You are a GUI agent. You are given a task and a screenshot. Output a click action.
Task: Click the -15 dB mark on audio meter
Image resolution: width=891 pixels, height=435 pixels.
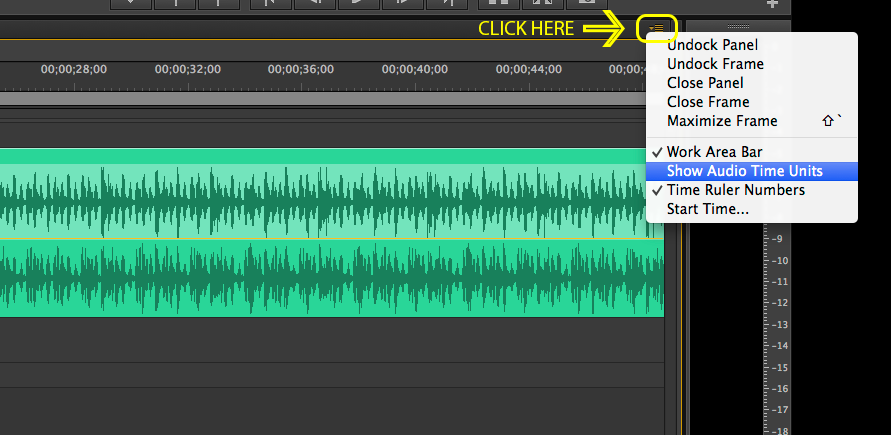(780, 367)
